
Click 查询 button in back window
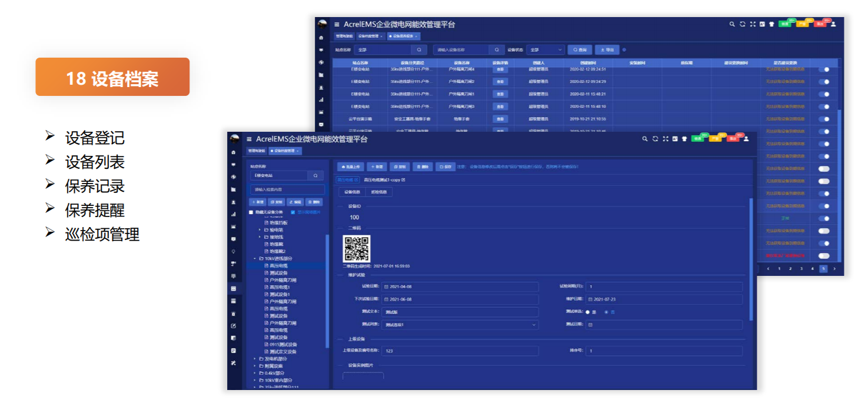[580, 50]
